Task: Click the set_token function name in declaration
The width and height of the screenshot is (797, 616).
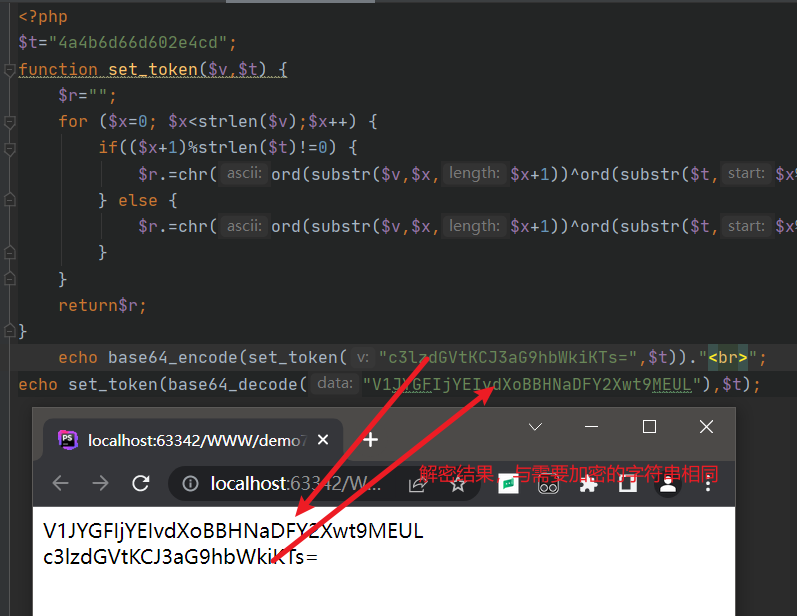Action: (152, 69)
